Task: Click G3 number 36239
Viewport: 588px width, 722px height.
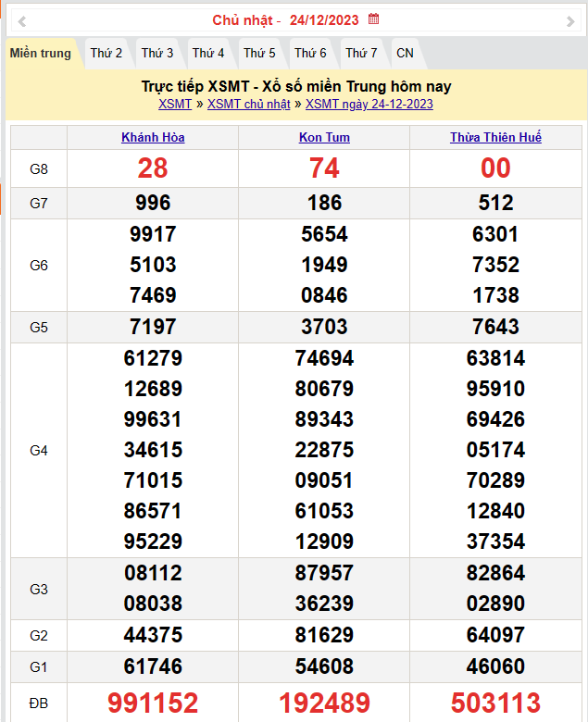Action: [x=325, y=604]
